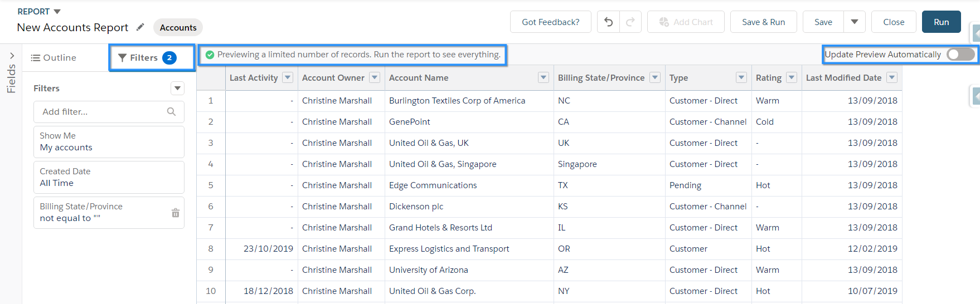The width and height of the screenshot is (980, 304).
Task: Delete the Billing State/Province filter via trash icon
Action: (176, 213)
